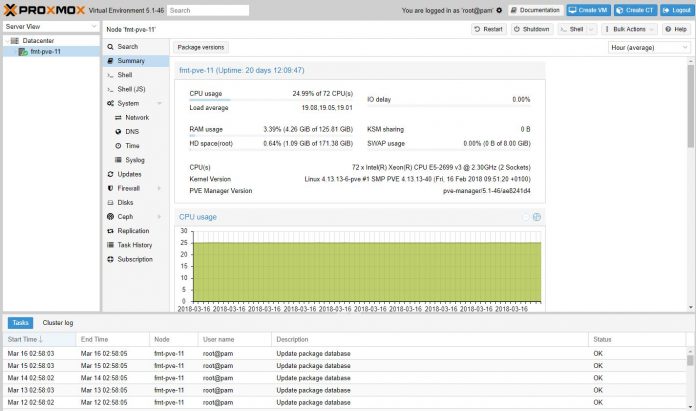
Task: Select task started Mar 12 02:58:02
Action: pos(345,403)
